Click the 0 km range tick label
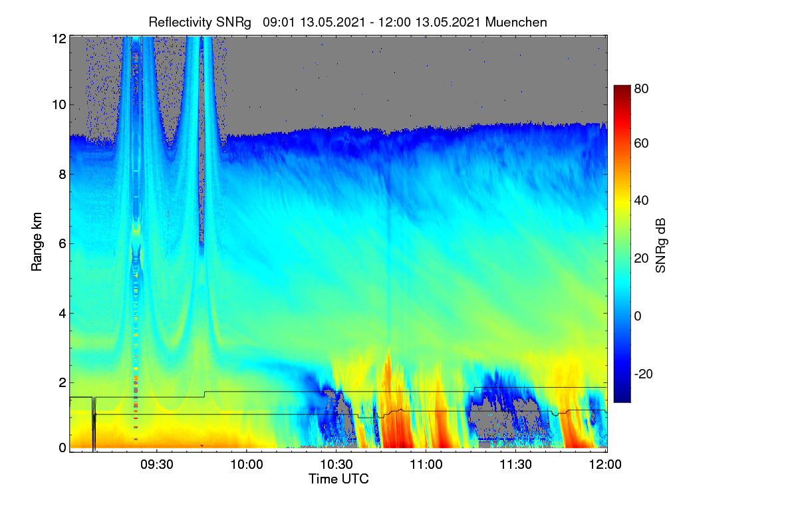The width and height of the screenshot is (798, 532). click(x=63, y=448)
